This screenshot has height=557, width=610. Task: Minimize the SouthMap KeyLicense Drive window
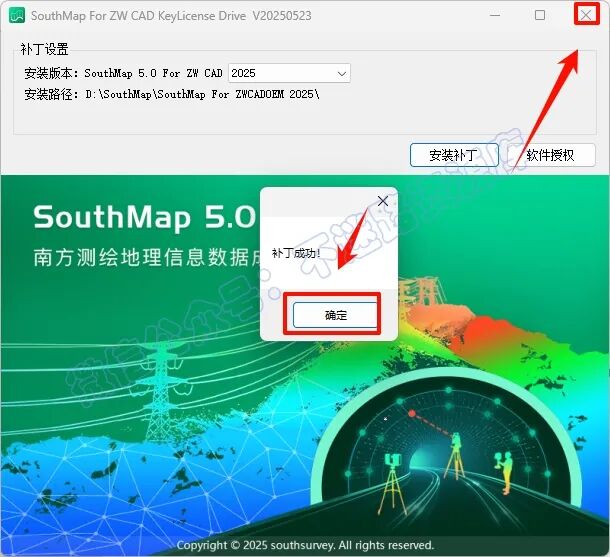pyautogui.click(x=495, y=15)
